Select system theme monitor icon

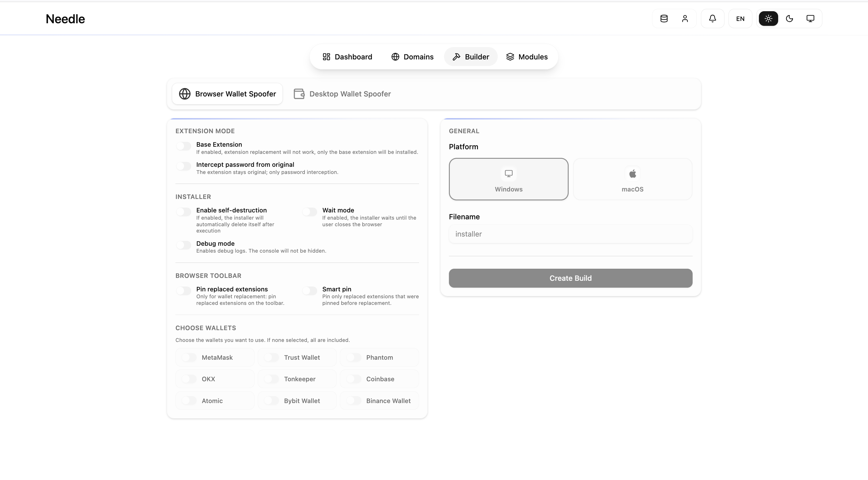810,19
